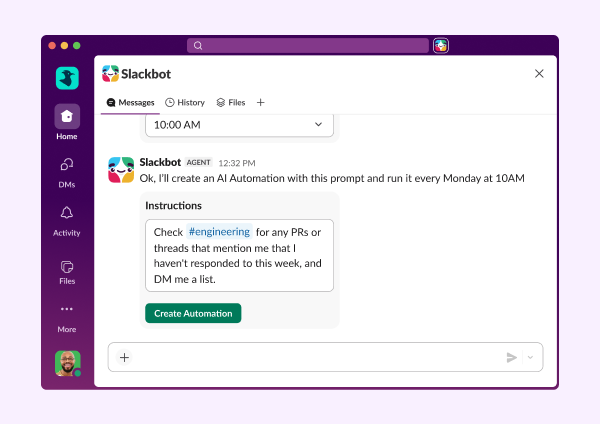The height and width of the screenshot is (424, 600).
Task: Open the user profile avatar
Action: [67, 363]
